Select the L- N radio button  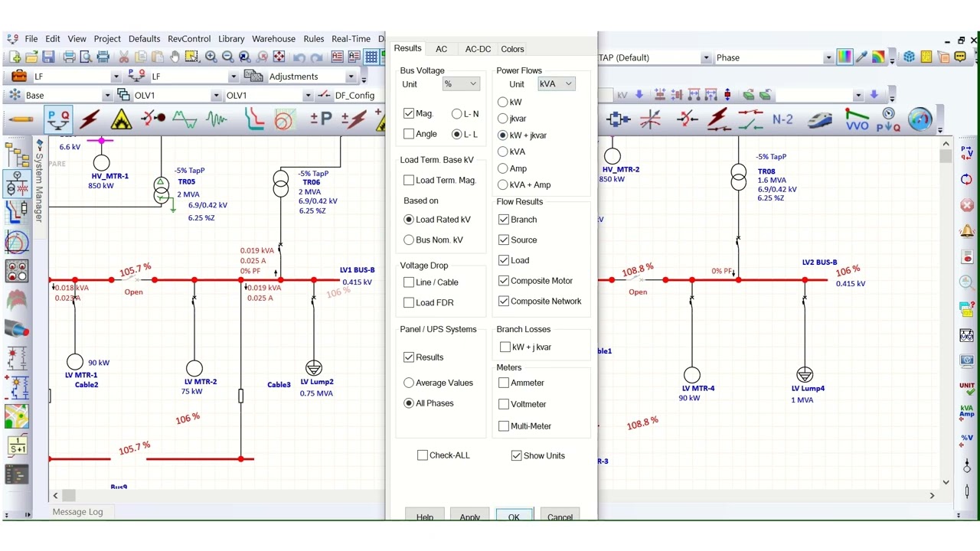click(x=457, y=113)
